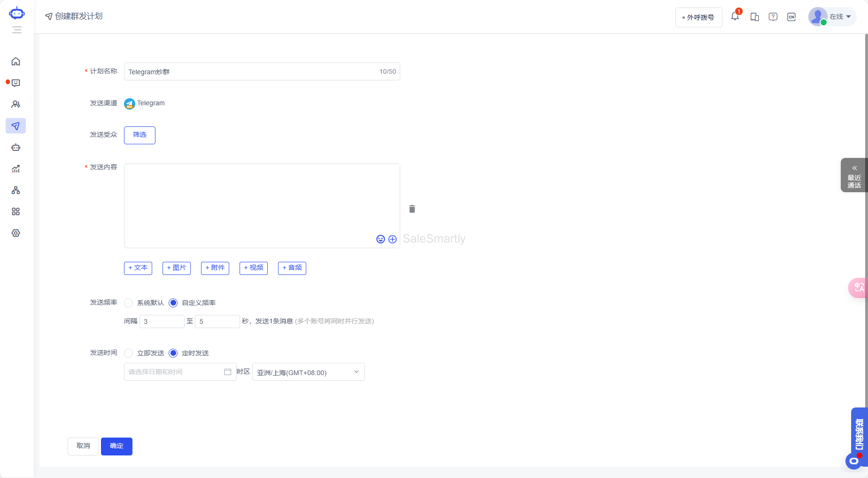The image size is (868, 478).
Task: Open the help question mark icon
Action: point(773,17)
